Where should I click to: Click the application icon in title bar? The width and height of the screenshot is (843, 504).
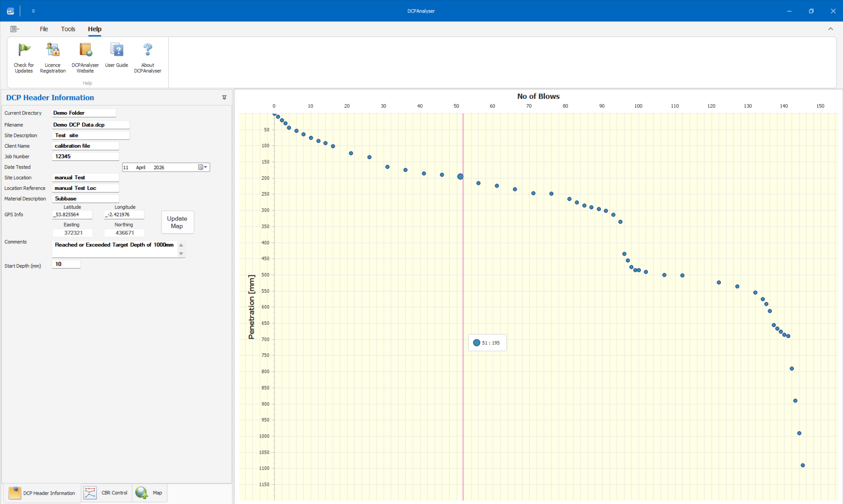pyautogui.click(x=11, y=11)
